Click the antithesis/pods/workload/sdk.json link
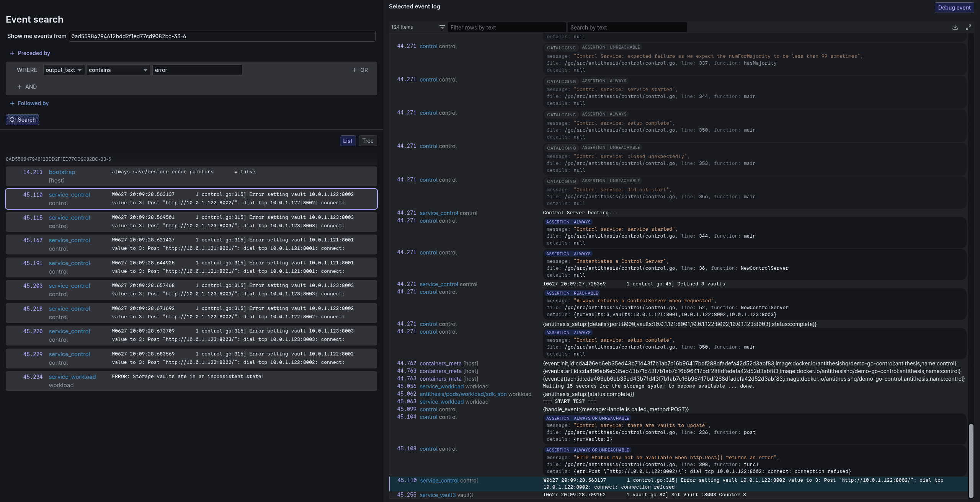Image resolution: width=980 pixels, height=502 pixels. coord(463,394)
